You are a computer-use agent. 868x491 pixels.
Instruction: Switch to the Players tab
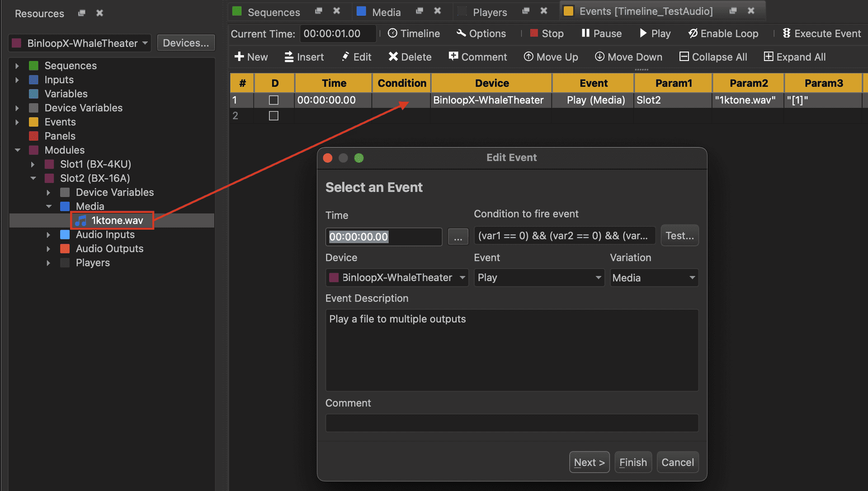coord(489,12)
